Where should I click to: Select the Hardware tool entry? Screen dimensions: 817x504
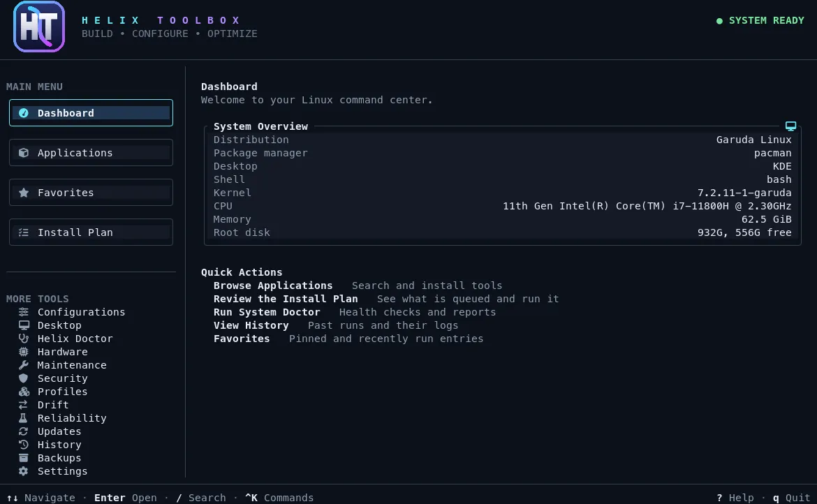coord(63,351)
